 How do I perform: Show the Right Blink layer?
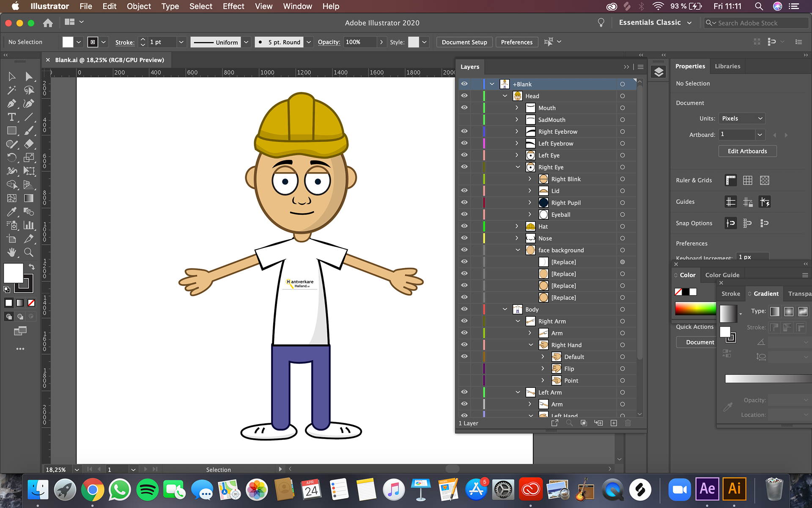point(464,179)
